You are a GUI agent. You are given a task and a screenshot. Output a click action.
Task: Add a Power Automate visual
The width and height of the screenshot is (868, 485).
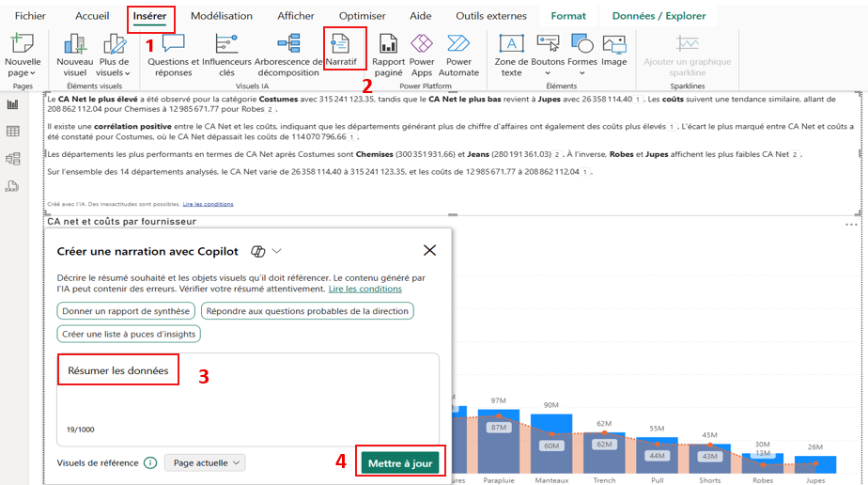(x=458, y=54)
